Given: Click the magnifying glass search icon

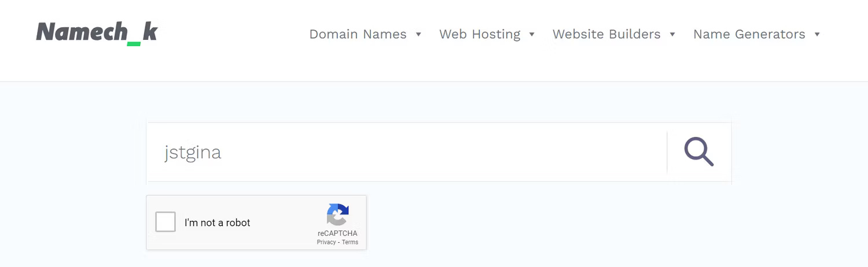Looking at the screenshot, I should tap(699, 152).
